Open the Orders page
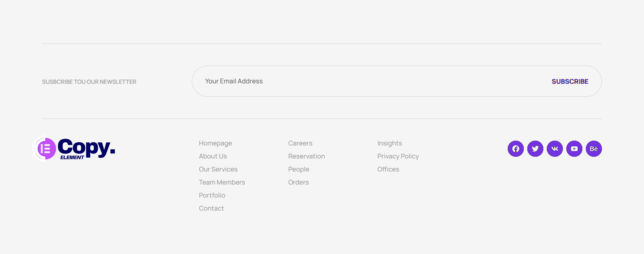The width and height of the screenshot is (644, 254). (299, 182)
